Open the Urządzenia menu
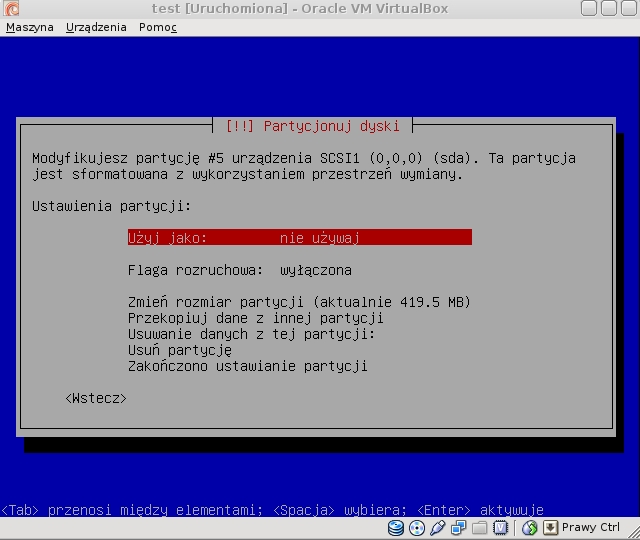This screenshot has height=540, width=640. [96, 27]
